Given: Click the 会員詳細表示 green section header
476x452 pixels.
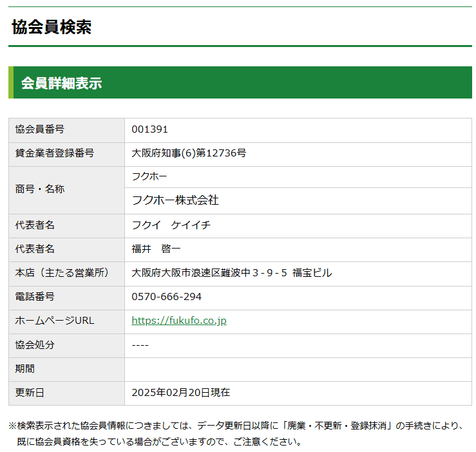Looking at the screenshot, I should pyautogui.click(x=62, y=83).
